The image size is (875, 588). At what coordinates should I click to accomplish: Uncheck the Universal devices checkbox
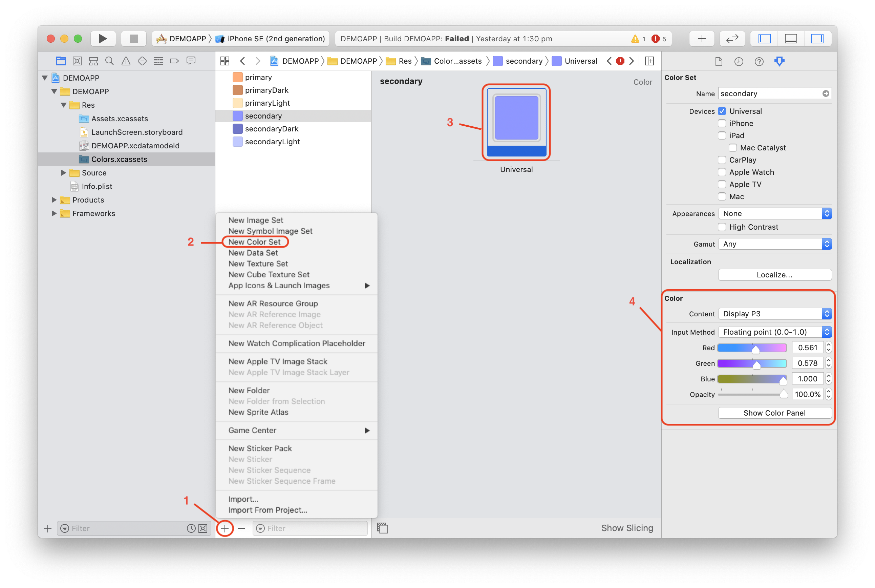tap(722, 111)
